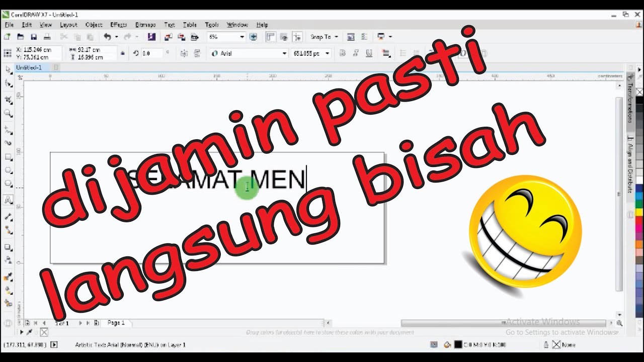Toggle Italic text formatting
The width and height of the screenshot is (644, 362).
coord(356,53)
